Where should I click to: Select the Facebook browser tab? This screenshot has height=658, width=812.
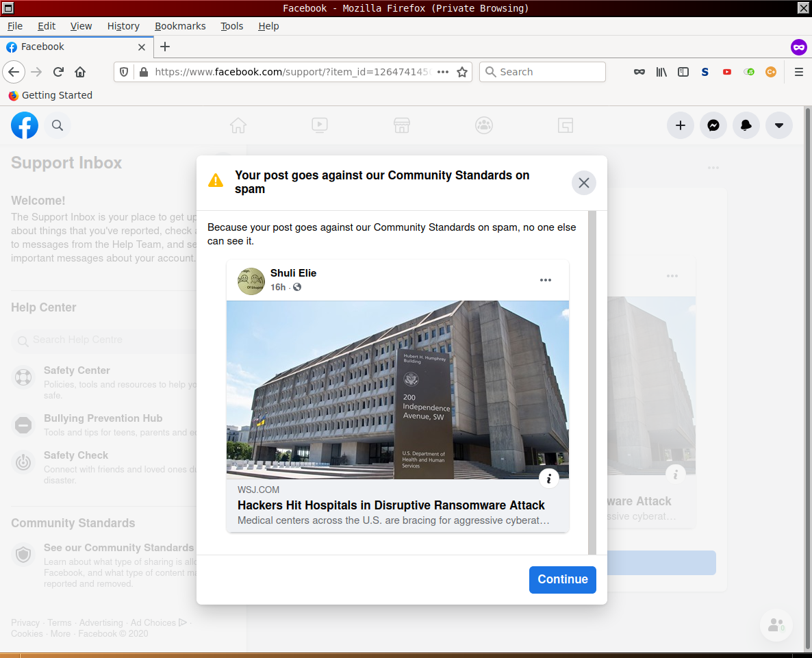[77, 47]
